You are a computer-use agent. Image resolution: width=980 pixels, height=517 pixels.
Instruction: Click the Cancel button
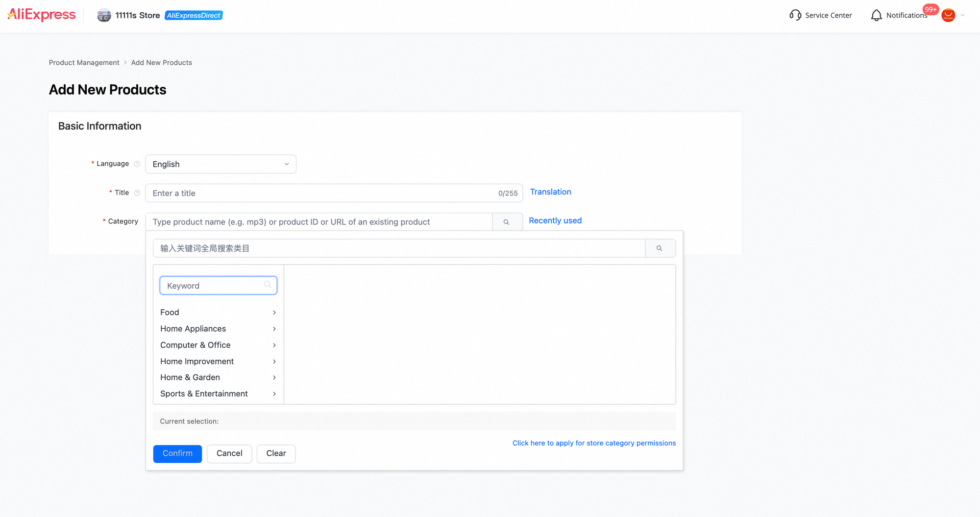click(229, 454)
